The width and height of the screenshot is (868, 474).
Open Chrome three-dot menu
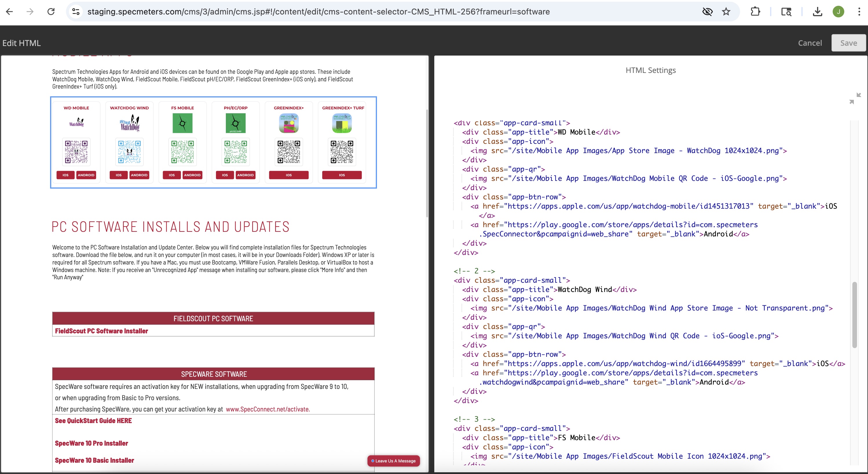tap(859, 12)
